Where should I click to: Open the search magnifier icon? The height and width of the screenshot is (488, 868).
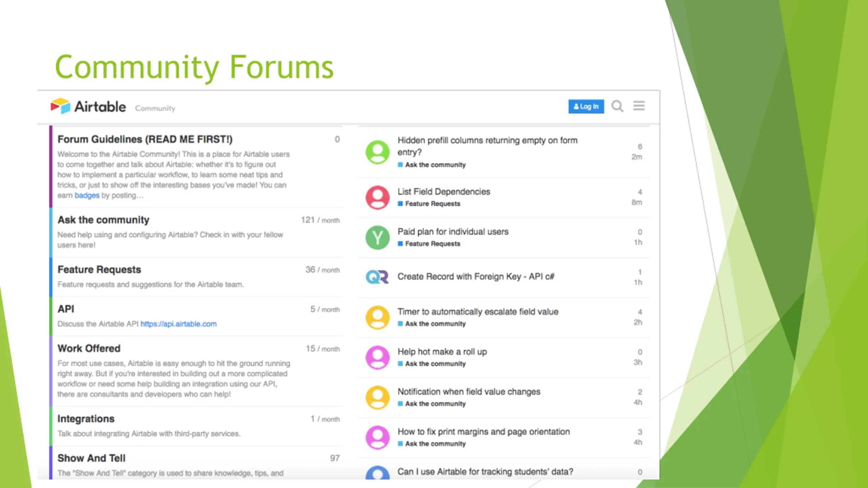617,106
